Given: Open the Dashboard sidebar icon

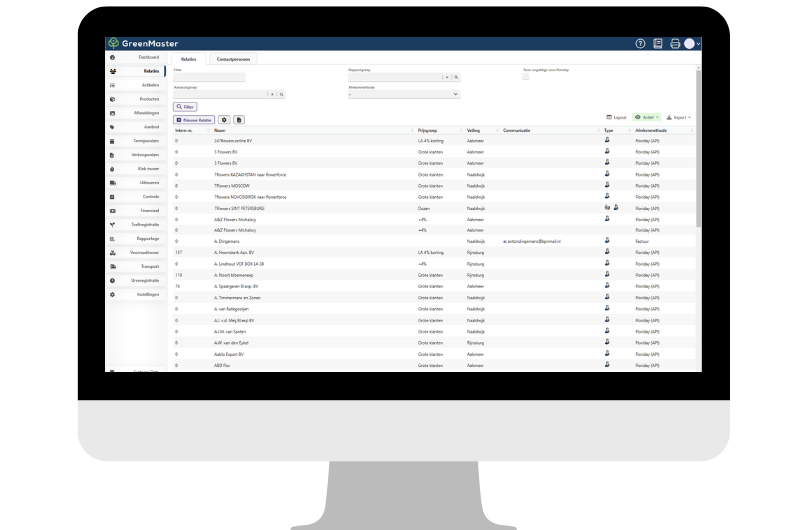Looking at the screenshot, I should tap(112, 58).
